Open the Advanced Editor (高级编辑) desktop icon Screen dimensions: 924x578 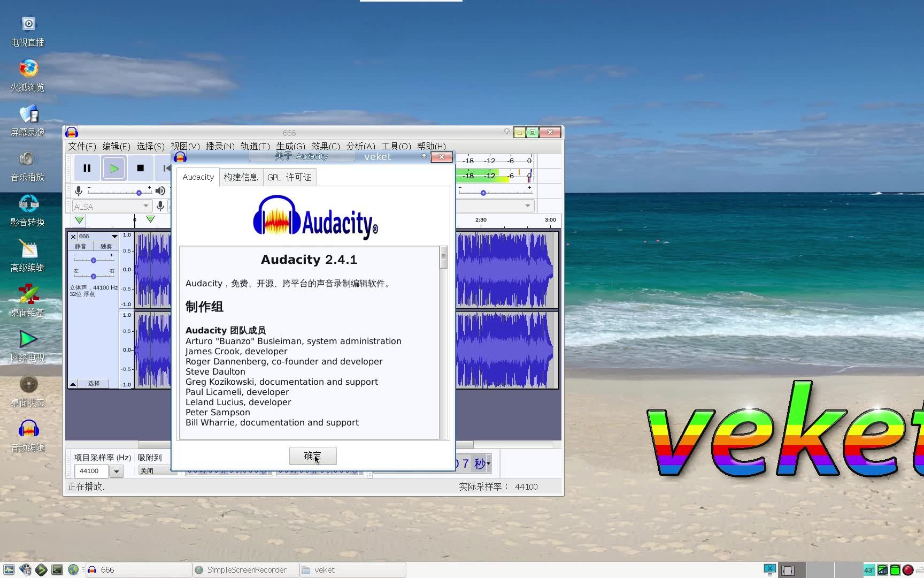[28, 256]
